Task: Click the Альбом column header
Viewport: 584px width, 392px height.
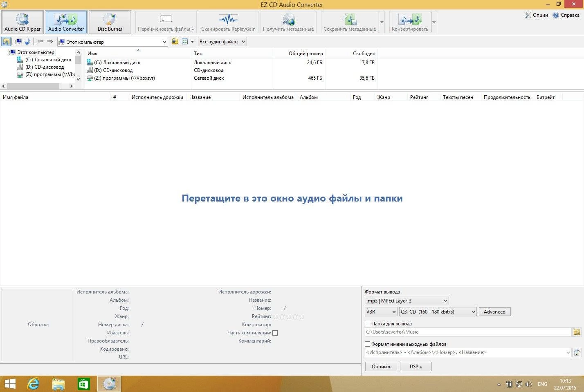Action: tap(323, 97)
